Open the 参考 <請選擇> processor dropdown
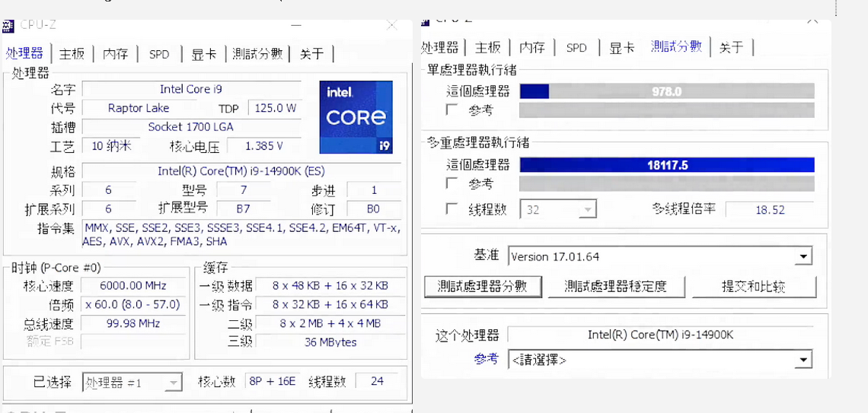 [x=803, y=360]
